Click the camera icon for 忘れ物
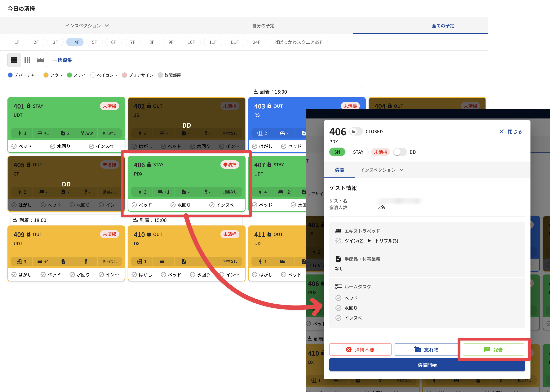Viewport: 550px width, 392px height. pyautogui.click(x=418, y=350)
